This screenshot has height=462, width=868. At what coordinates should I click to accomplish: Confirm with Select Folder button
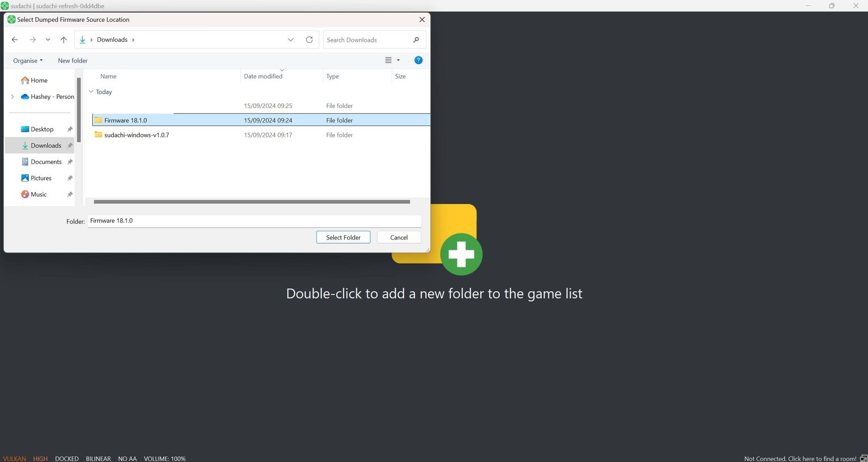point(343,237)
